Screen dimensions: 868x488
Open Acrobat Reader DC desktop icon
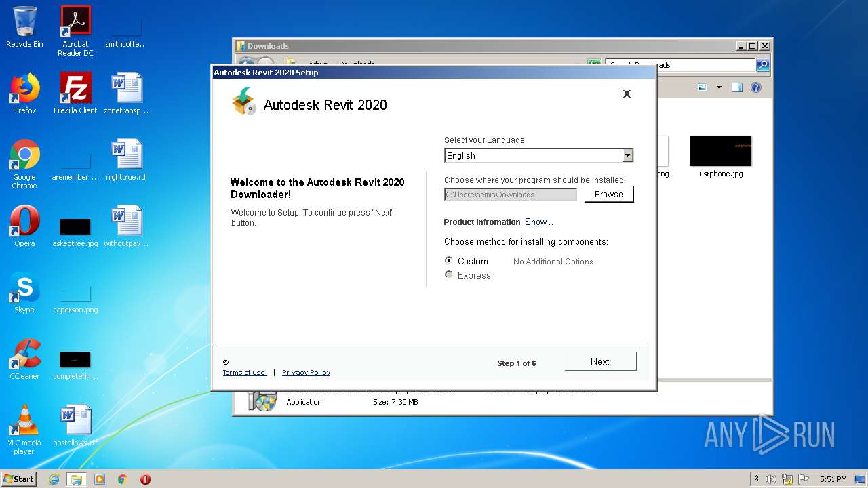75,31
